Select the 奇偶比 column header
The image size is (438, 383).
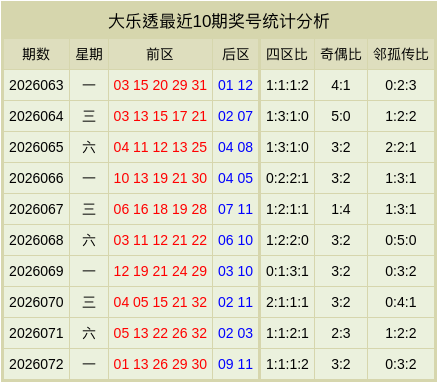tap(341, 54)
